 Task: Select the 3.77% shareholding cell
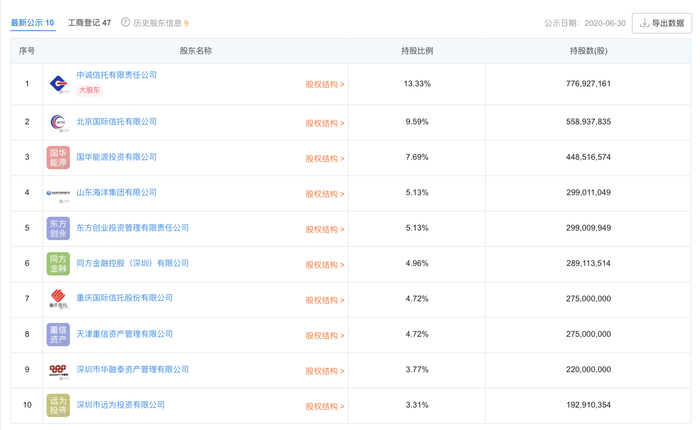click(x=417, y=369)
